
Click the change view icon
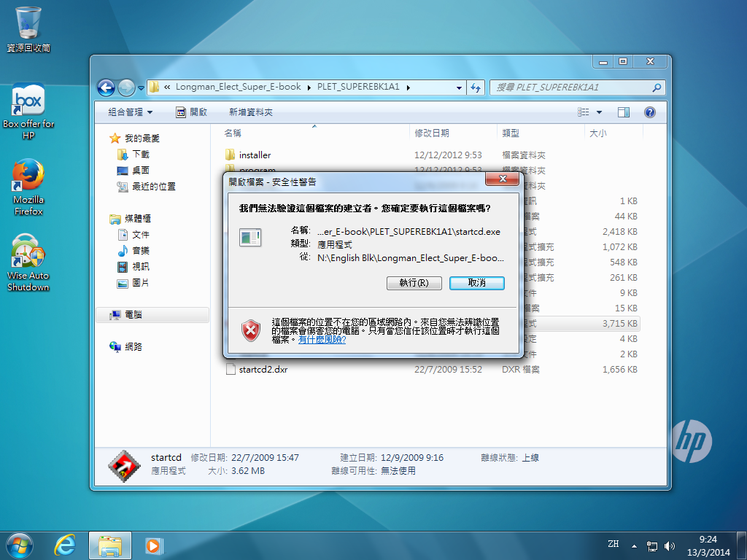(583, 112)
